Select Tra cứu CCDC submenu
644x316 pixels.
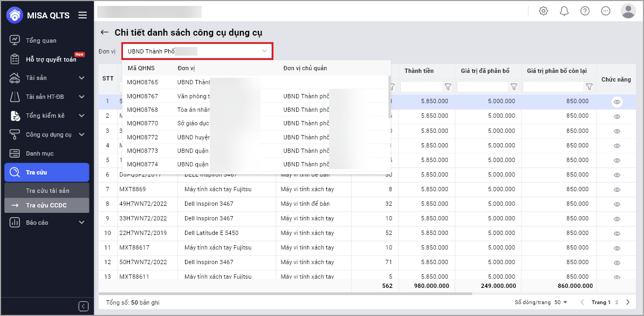47,205
